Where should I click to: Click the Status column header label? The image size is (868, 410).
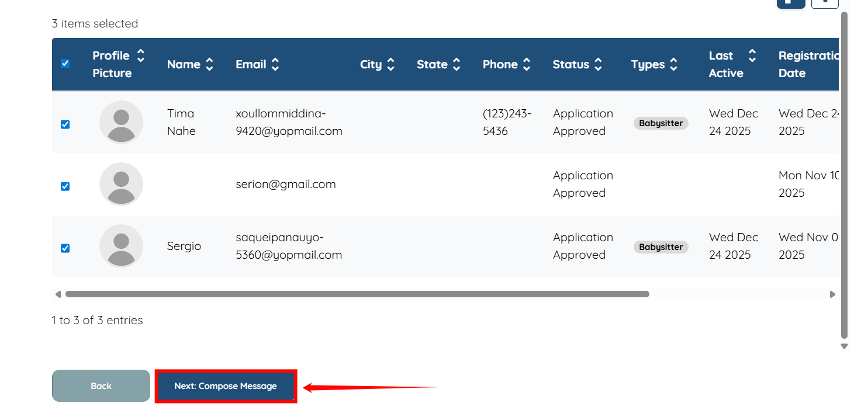point(571,64)
